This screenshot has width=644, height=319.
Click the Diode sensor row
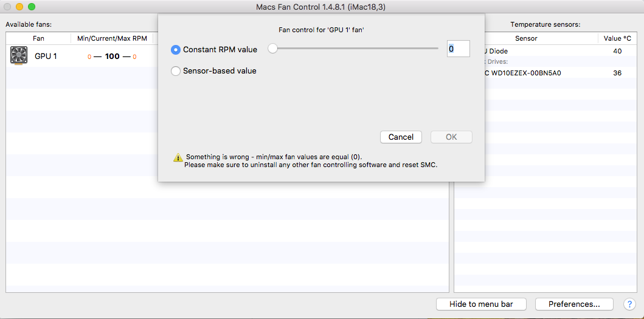click(x=561, y=51)
